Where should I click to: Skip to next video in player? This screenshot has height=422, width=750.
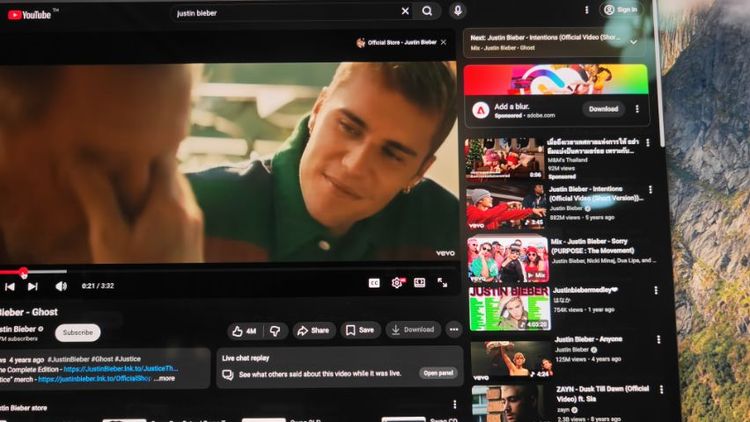pos(33,287)
